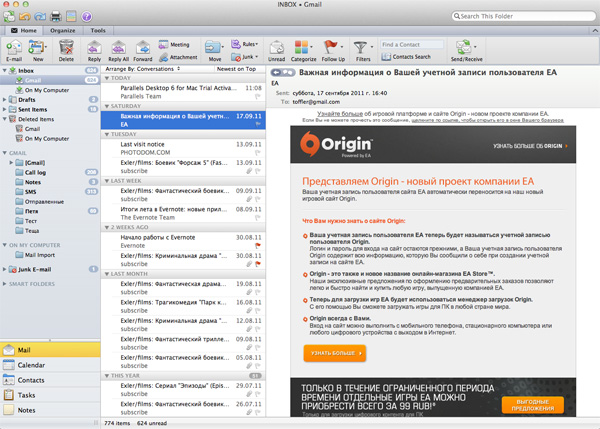Open the Tools tab
Viewport: 600px width, 429px height.
click(x=98, y=31)
